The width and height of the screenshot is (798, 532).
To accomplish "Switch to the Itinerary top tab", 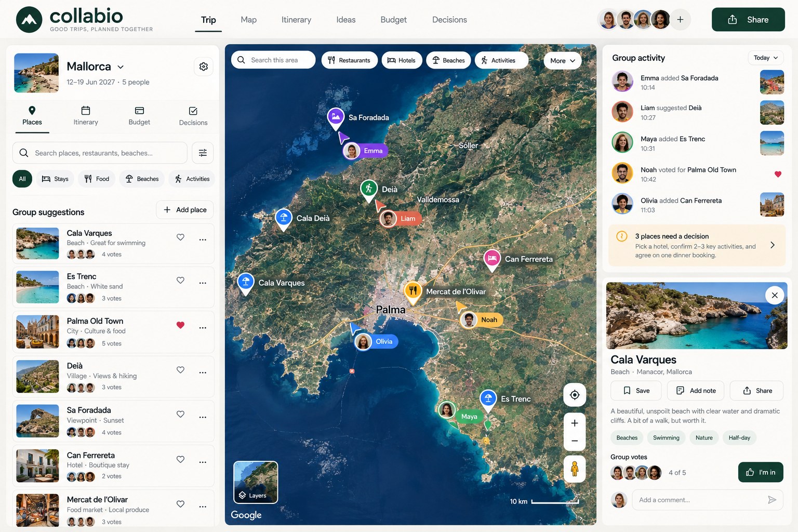I will [296, 20].
